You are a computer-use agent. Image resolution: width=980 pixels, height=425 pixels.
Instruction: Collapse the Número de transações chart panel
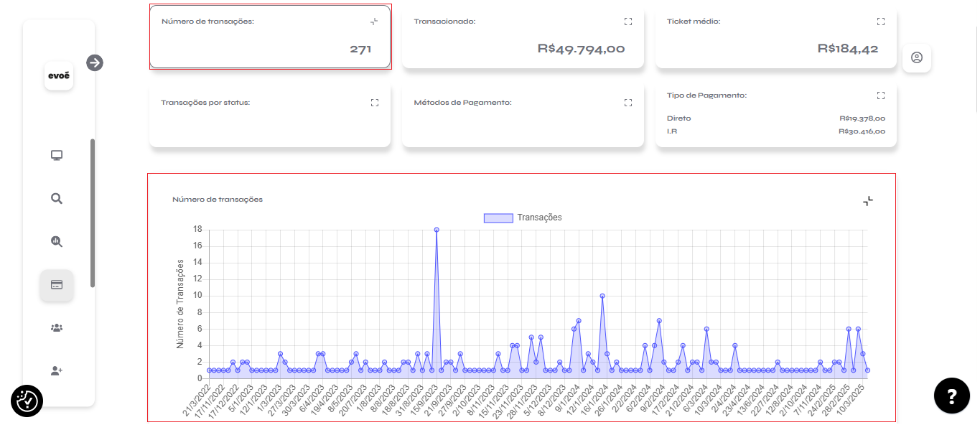click(x=868, y=201)
